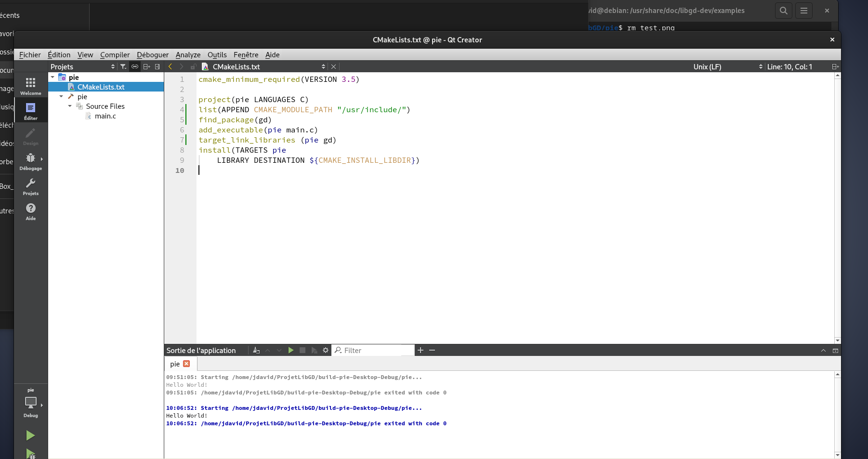Open the Aide menu
The image size is (868, 459).
tap(272, 54)
